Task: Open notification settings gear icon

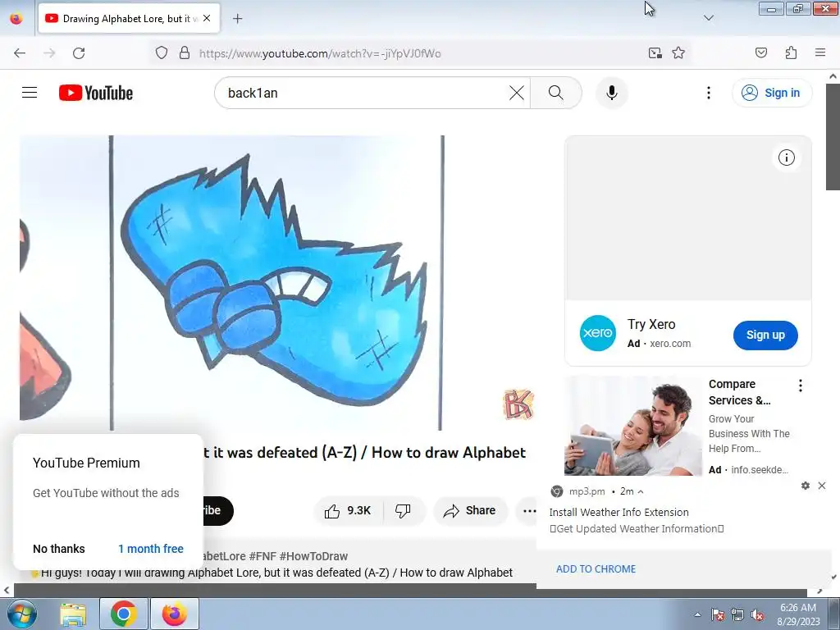Action: (806, 486)
